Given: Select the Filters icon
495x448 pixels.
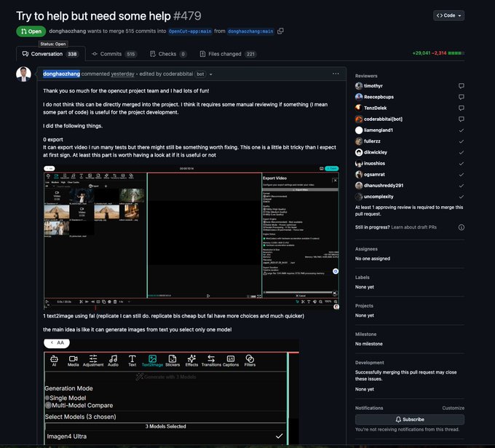Looking at the screenshot, I should [250, 361].
